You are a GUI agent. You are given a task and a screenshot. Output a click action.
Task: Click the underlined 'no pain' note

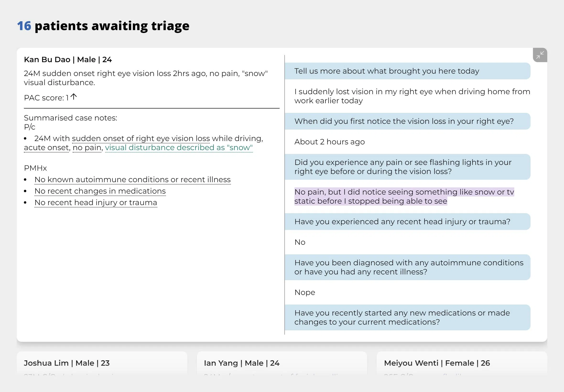click(87, 148)
